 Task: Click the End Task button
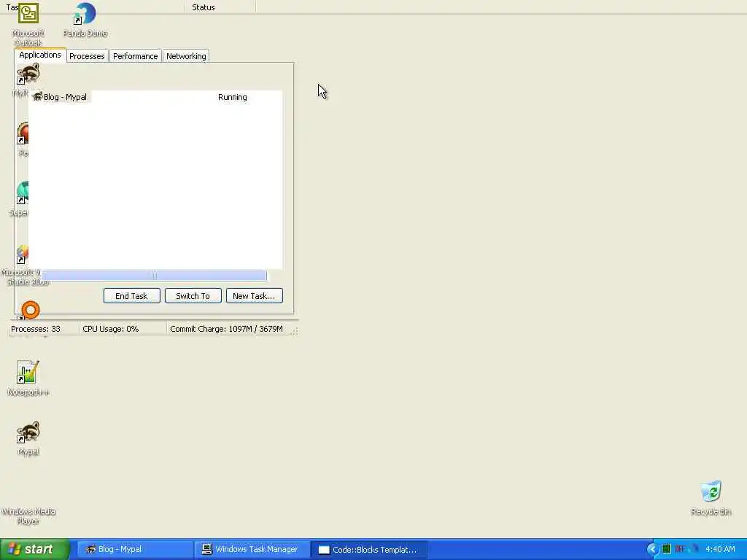pyautogui.click(x=131, y=296)
